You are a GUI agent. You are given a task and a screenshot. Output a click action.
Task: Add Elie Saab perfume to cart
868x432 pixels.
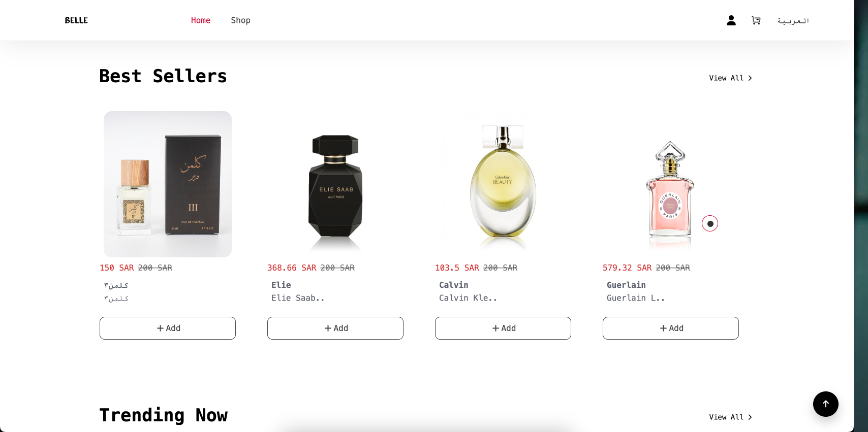pyautogui.click(x=335, y=328)
